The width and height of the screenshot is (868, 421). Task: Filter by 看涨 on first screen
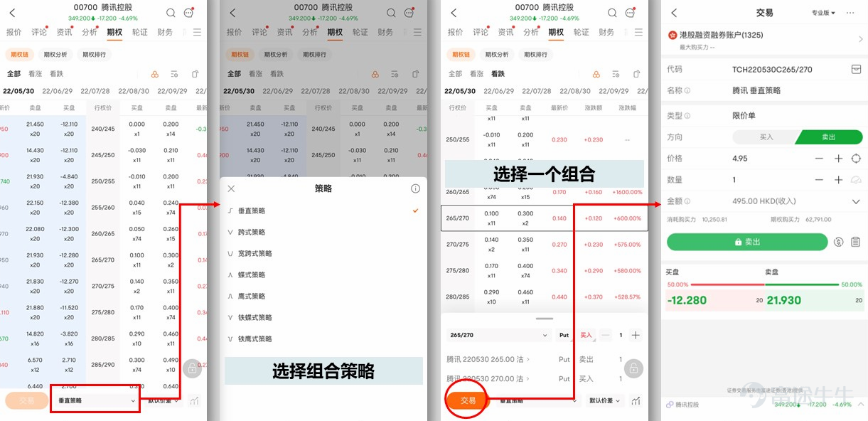pyautogui.click(x=35, y=74)
